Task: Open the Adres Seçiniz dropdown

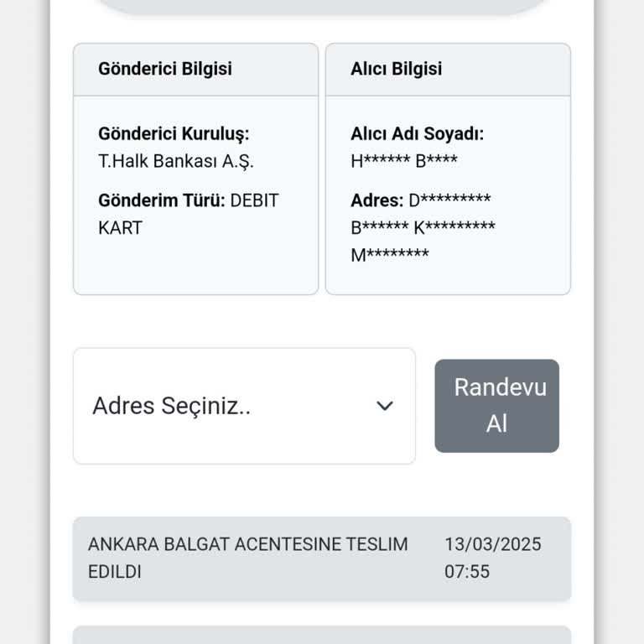Action: (x=243, y=406)
